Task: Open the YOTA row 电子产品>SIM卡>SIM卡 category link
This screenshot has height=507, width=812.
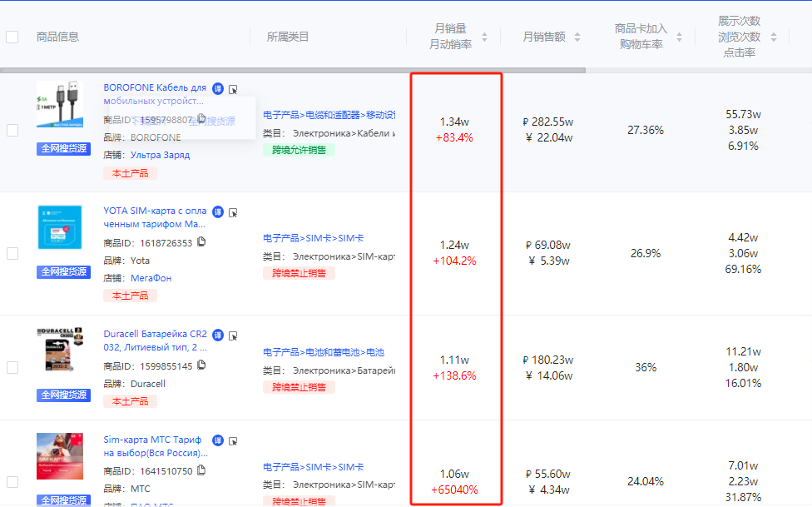Action: 314,238
